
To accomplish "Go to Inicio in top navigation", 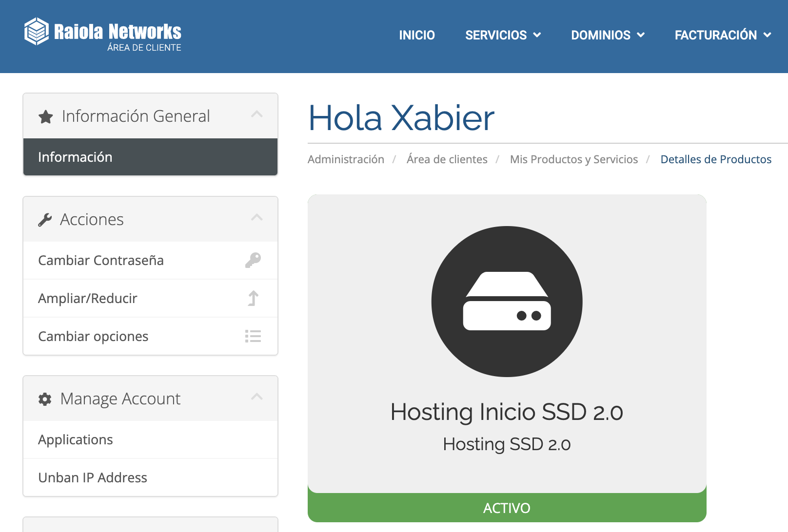I will (417, 35).
